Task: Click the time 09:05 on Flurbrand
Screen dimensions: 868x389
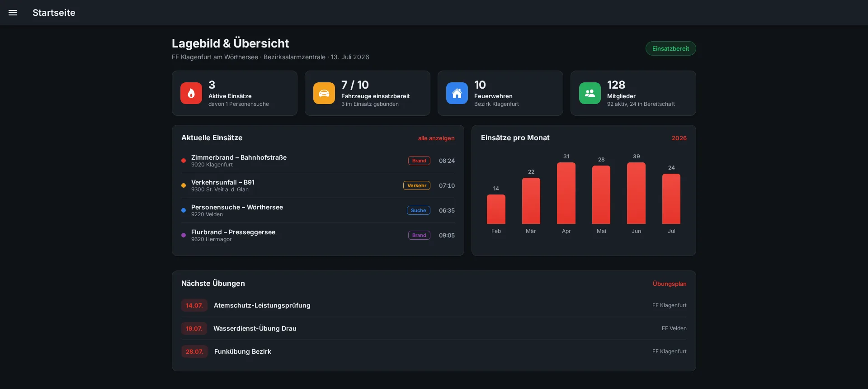Action: 447,235
